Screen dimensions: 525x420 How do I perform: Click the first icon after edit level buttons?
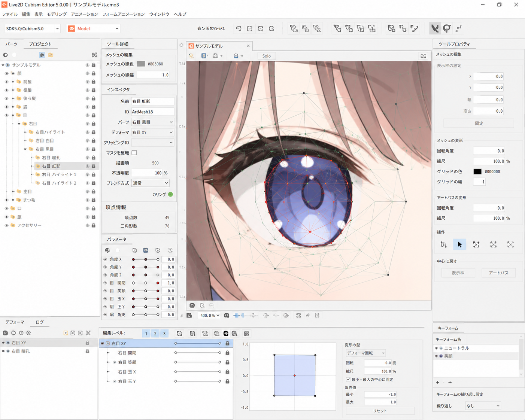(x=179, y=334)
